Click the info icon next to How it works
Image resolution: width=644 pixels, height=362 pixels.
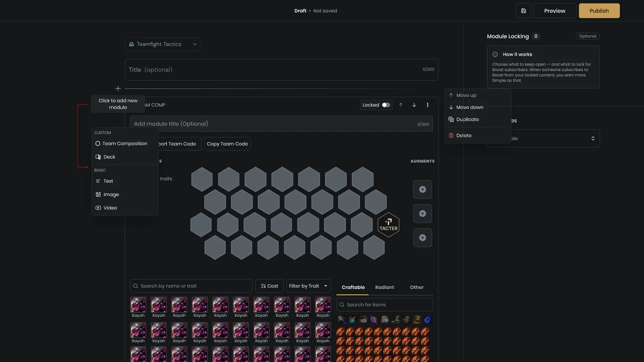[495, 54]
